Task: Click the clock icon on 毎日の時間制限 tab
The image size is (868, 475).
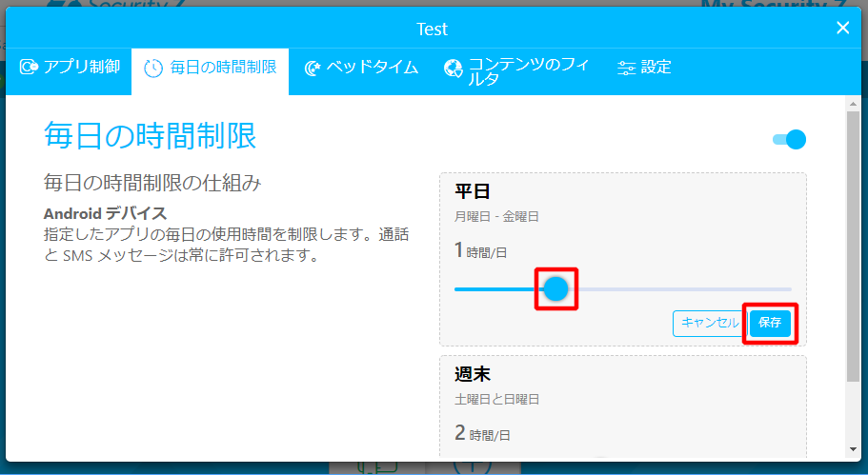Action: [152, 69]
